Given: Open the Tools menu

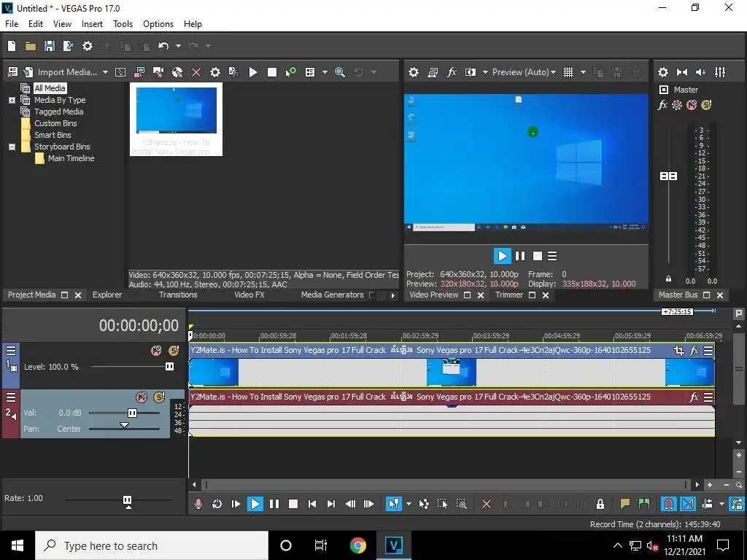Looking at the screenshot, I should (x=123, y=24).
